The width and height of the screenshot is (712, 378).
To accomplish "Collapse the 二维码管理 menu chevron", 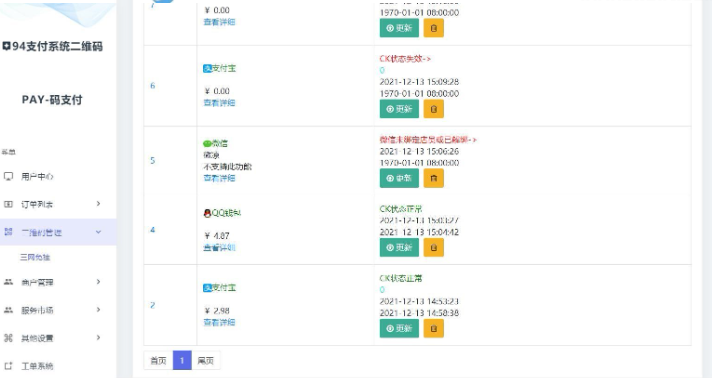I will (x=98, y=232).
